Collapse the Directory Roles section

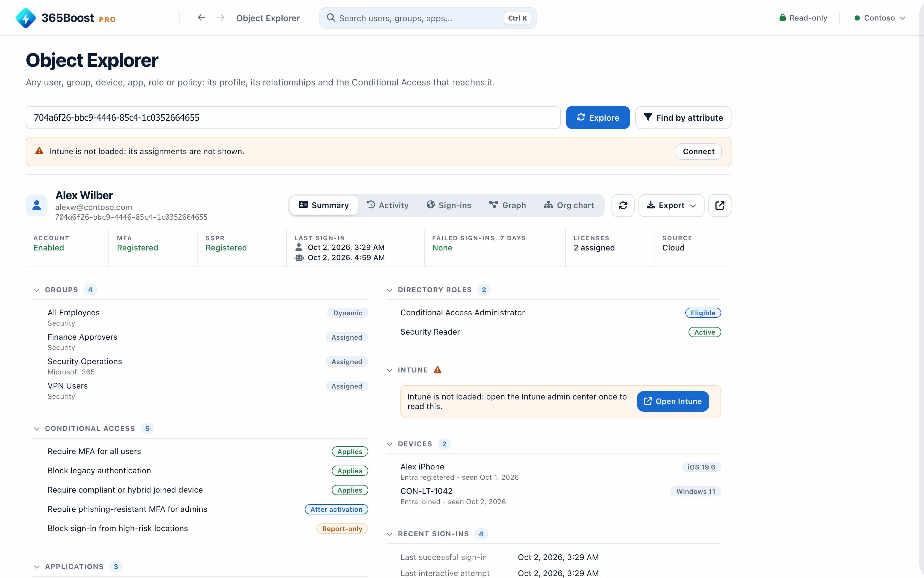(389, 290)
